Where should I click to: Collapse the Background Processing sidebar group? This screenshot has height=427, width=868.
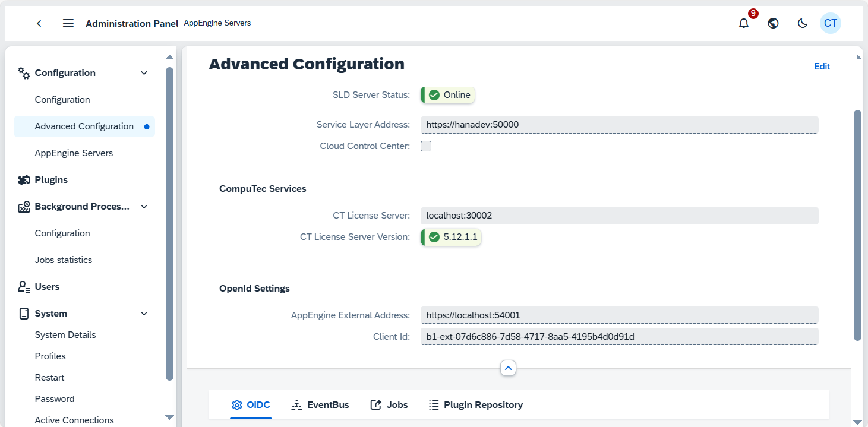tap(144, 207)
